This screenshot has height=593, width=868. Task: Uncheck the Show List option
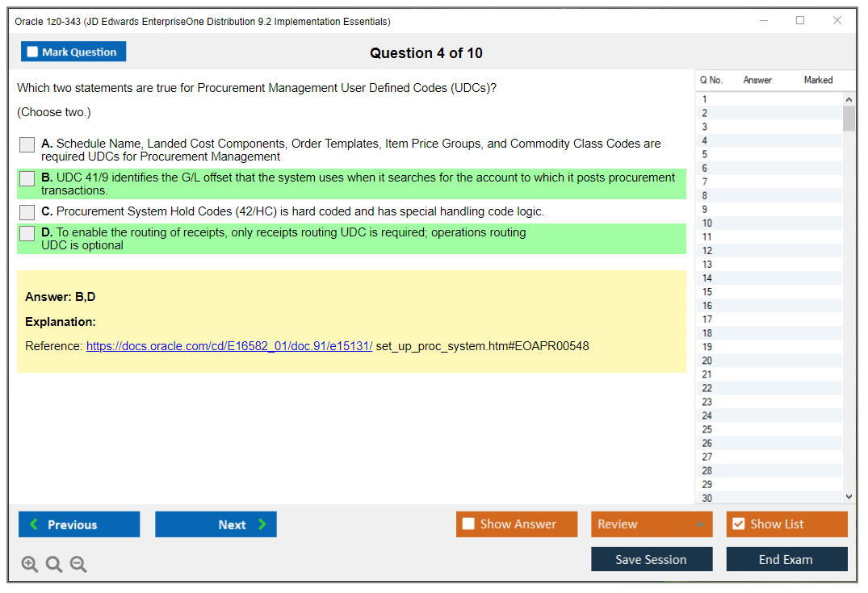[738, 524]
